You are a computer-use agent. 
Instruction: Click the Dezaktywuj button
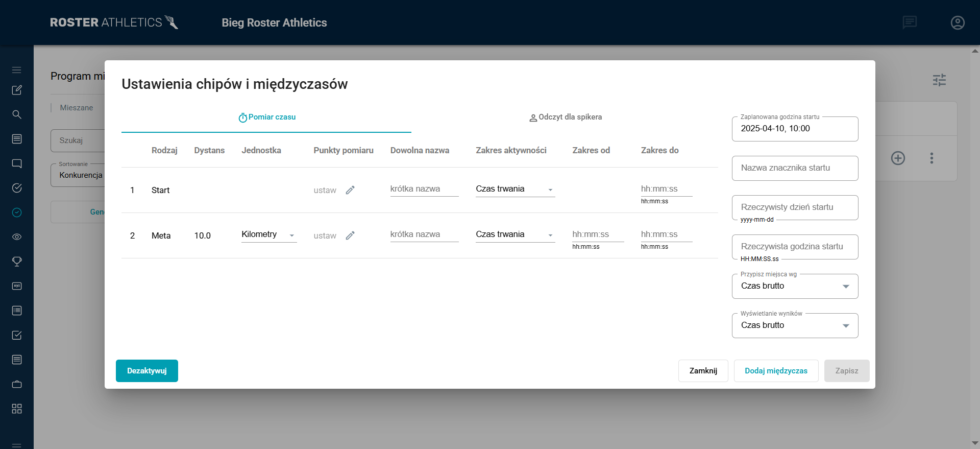tap(147, 371)
